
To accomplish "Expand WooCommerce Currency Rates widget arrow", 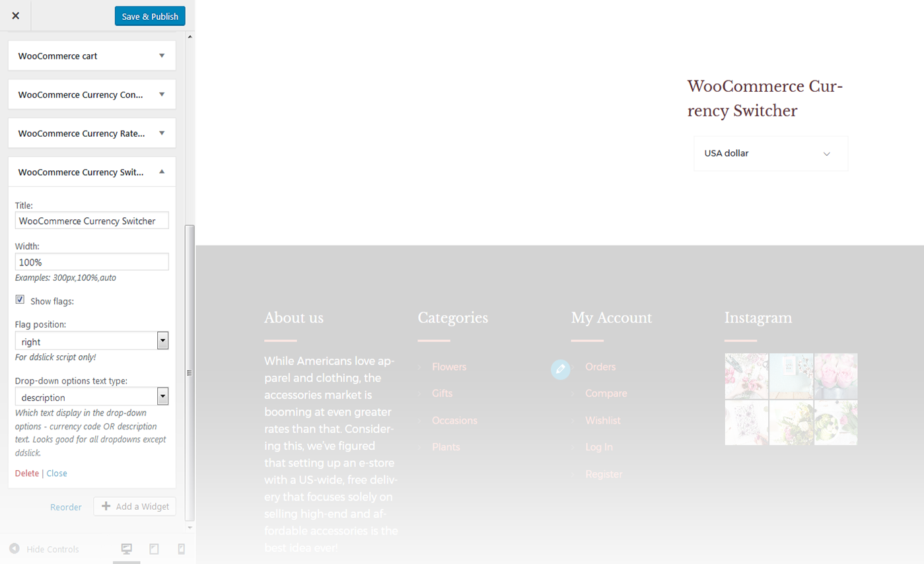I will click(162, 133).
